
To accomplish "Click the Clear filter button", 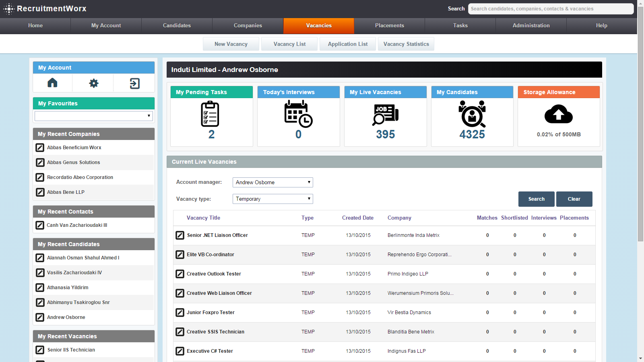I will click(x=574, y=199).
